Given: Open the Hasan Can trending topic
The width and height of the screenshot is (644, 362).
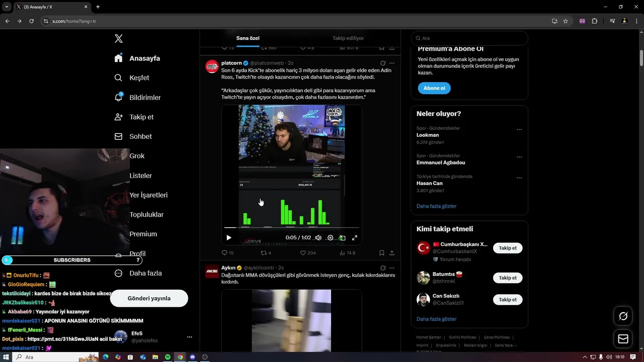Looking at the screenshot, I should tap(429, 184).
